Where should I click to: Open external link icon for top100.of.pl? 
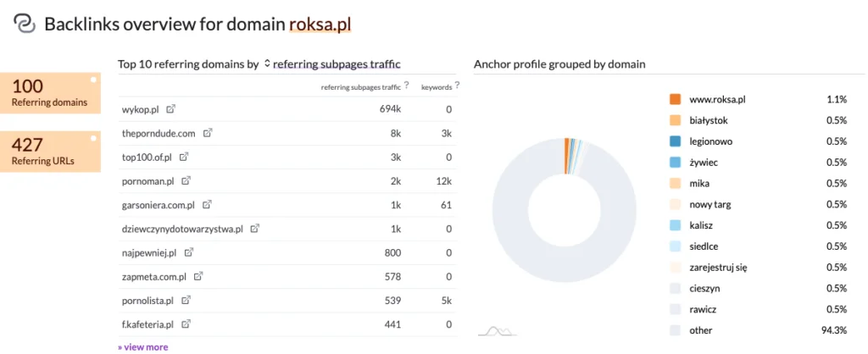point(184,158)
